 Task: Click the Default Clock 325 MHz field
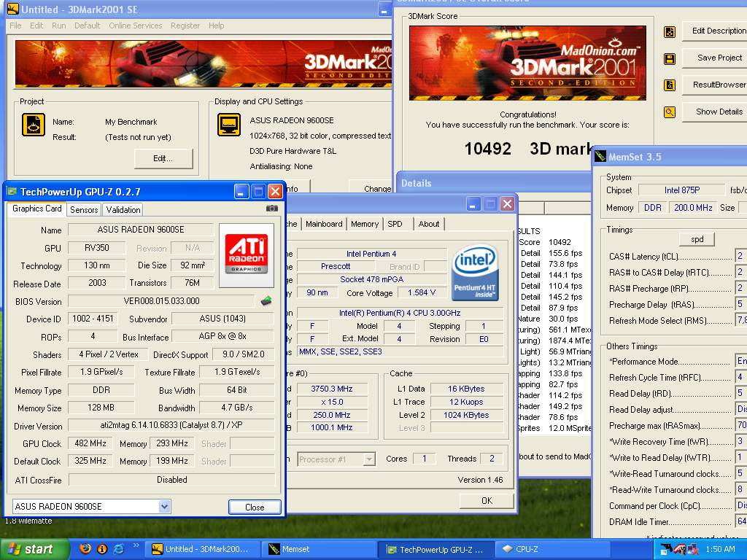point(90,461)
